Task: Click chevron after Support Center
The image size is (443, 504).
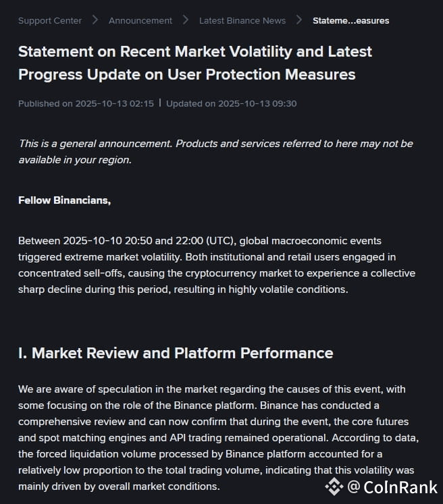Action: coord(95,20)
